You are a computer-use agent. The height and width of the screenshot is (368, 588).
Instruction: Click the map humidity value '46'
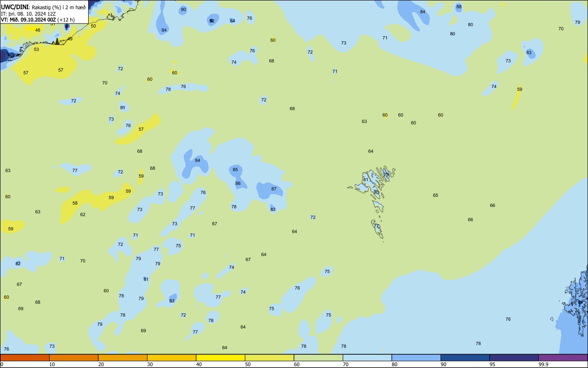click(38, 30)
